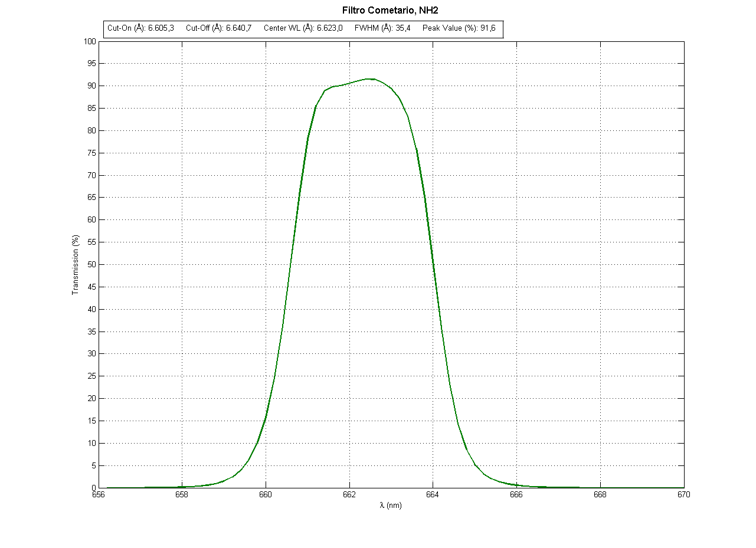Click y-axis tick label 100
This screenshot has width=756, height=548.
point(90,41)
